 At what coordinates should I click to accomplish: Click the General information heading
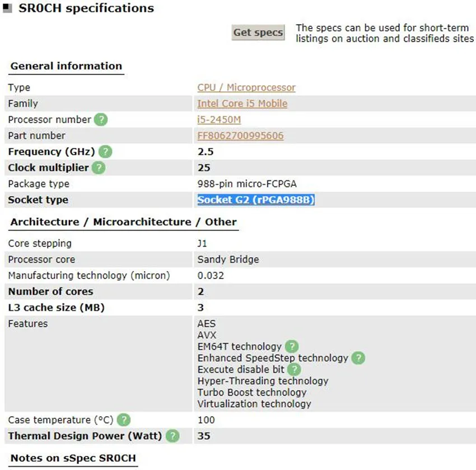click(66, 66)
